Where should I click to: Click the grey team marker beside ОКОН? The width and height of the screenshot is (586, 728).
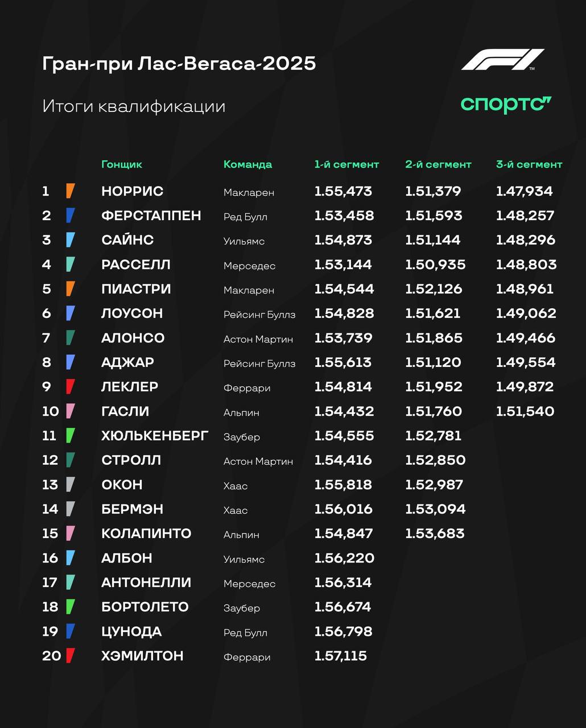click(71, 485)
